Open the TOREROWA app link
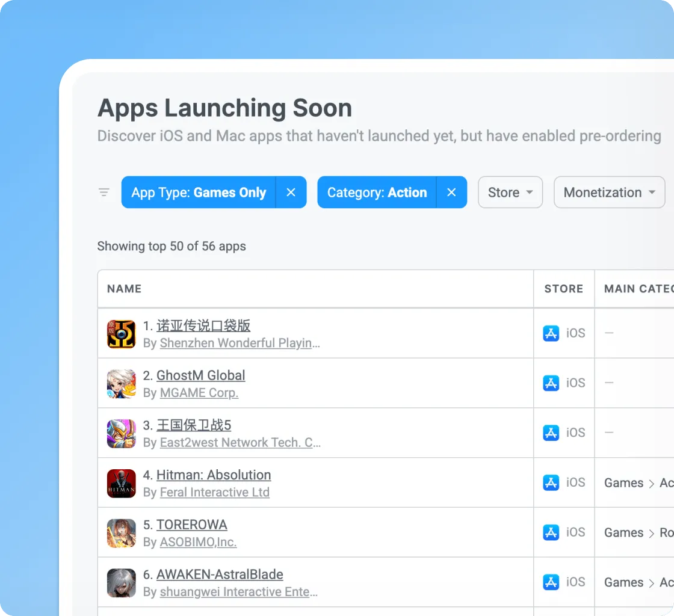Image resolution: width=674 pixels, height=616 pixels. tap(192, 525)
